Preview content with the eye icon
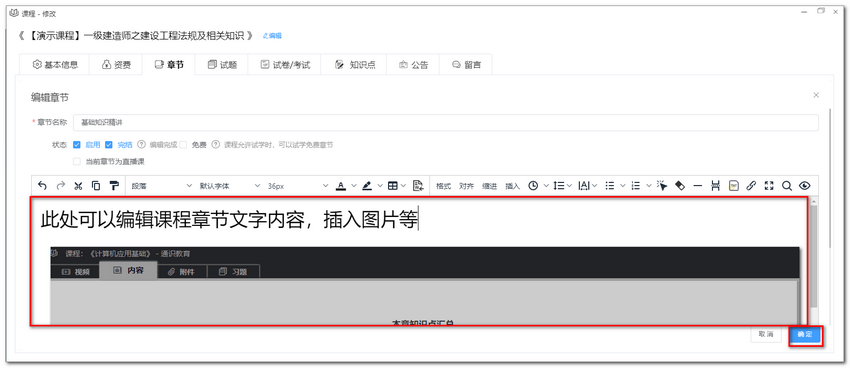This screenshot has width=850, height=368. pyautogui.click(x=805, y=186)
